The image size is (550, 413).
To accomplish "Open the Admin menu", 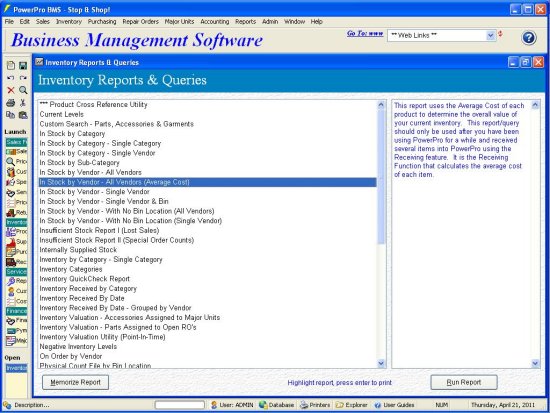I will click(270, 21).
